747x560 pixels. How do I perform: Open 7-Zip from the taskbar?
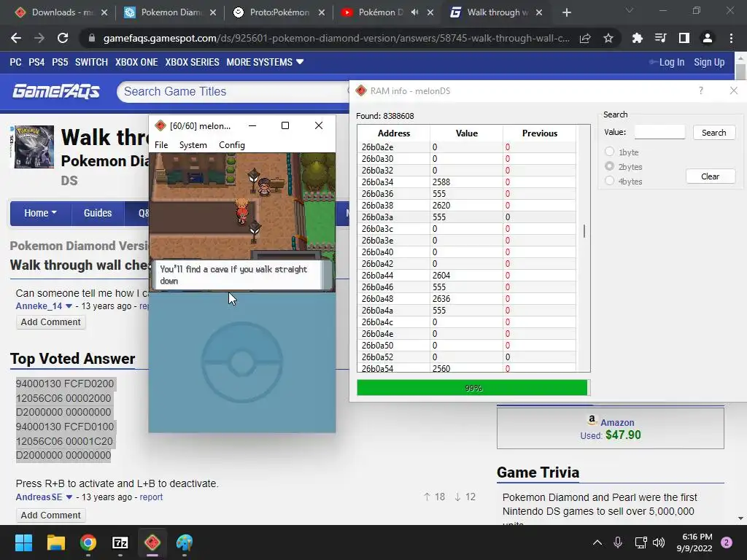(x=120, y=542)
